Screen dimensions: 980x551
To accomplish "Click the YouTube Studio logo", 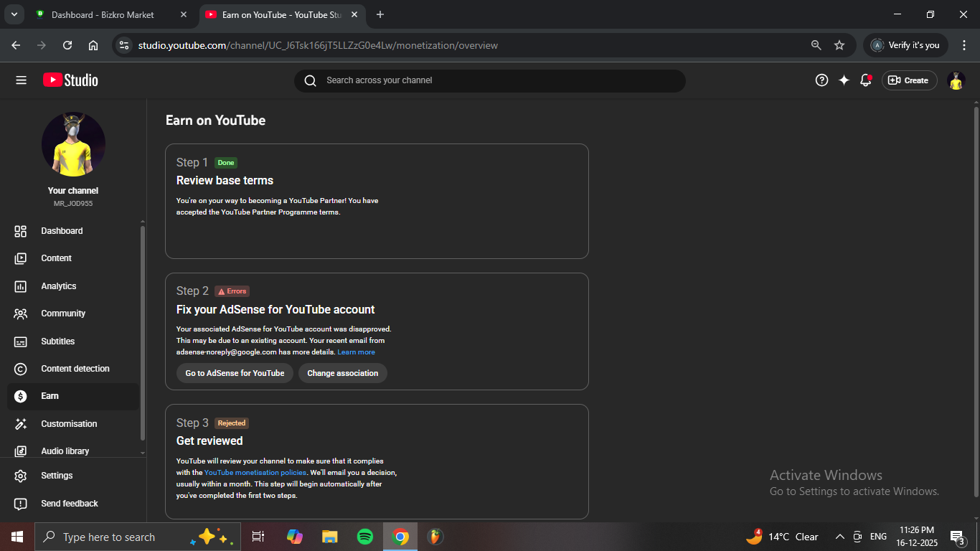I will [70, 80].
